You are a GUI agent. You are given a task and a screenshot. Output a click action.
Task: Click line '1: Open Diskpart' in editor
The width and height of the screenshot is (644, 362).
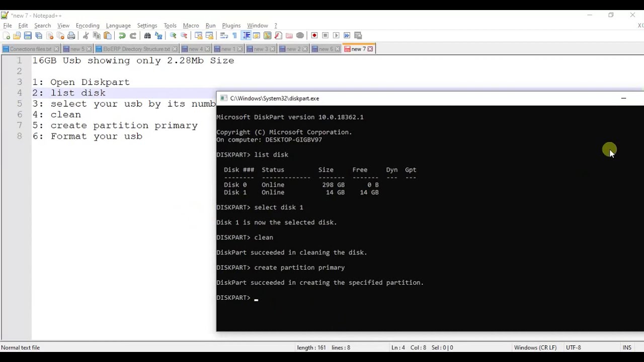click(81, 82)
